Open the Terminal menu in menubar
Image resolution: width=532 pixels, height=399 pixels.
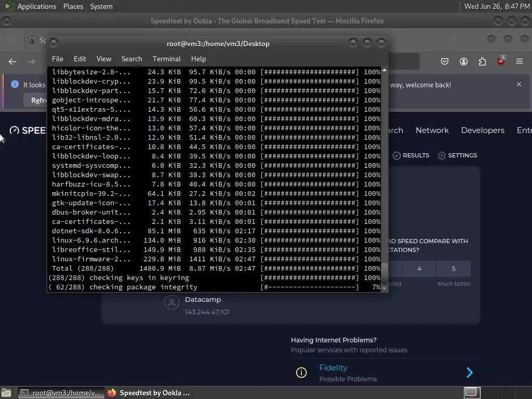[x=167, y=59]
